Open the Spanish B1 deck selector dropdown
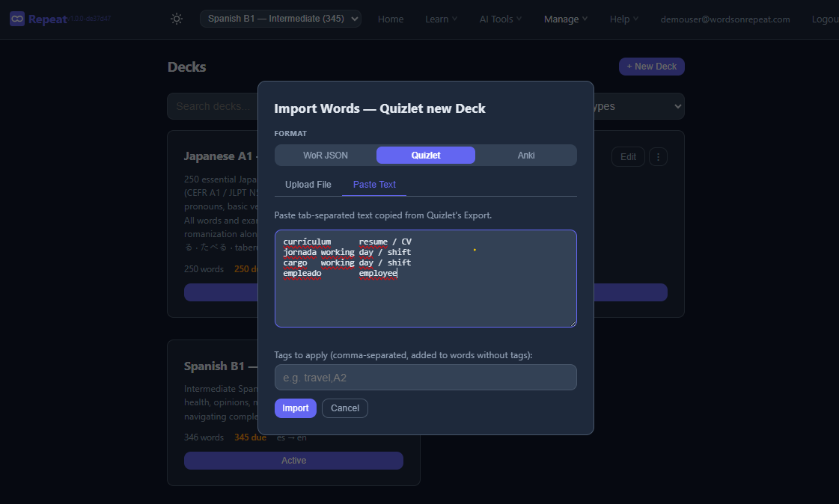This screenshot has width=839, height=504. [x=281, y=19]
